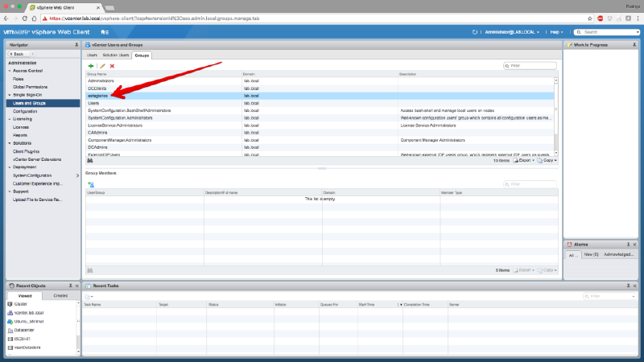This screenshot has height=362, width=644.
Task: Click the groups Filter input field
Action: (x=531, y=65)
